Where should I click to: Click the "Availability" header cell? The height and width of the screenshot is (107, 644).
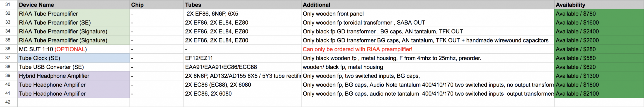599,5
